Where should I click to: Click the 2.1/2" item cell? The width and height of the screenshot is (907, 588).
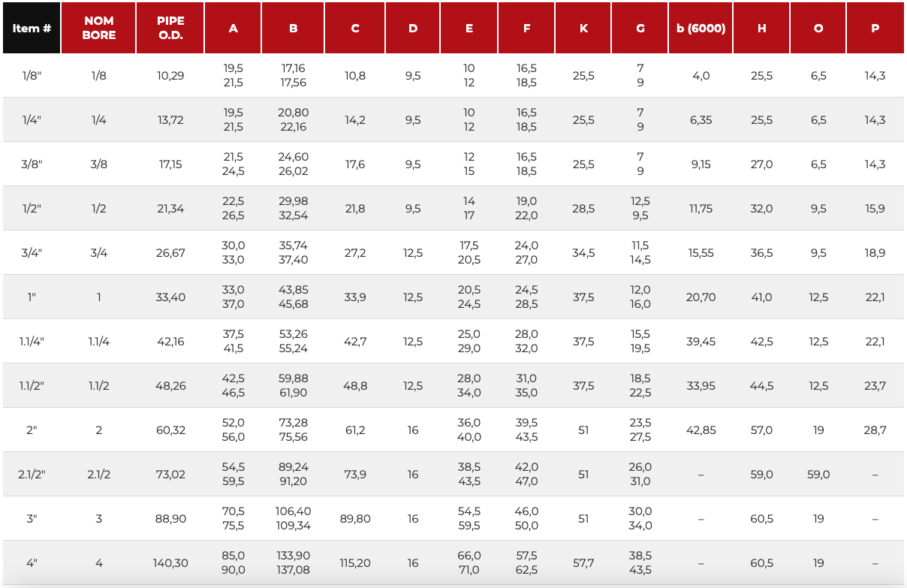pos(32,475)
